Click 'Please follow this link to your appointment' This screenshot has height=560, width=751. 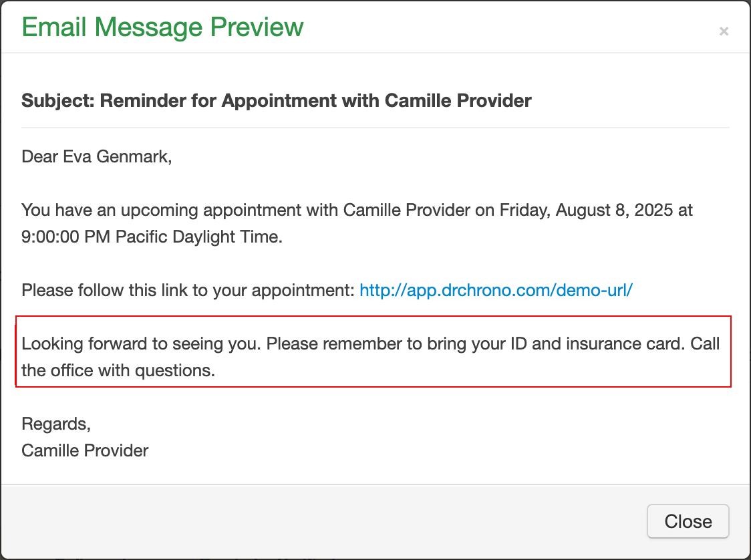(188, 291)
